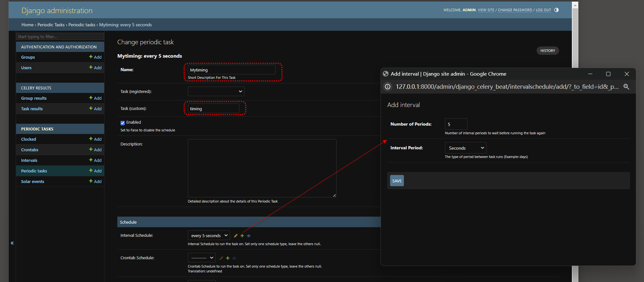
Task: Toggle the Enabled checkbox
Action: 122,123
